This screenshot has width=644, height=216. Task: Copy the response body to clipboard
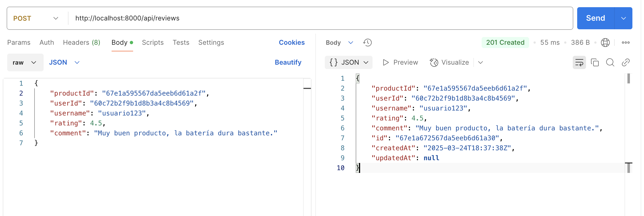tap(595, 62)
